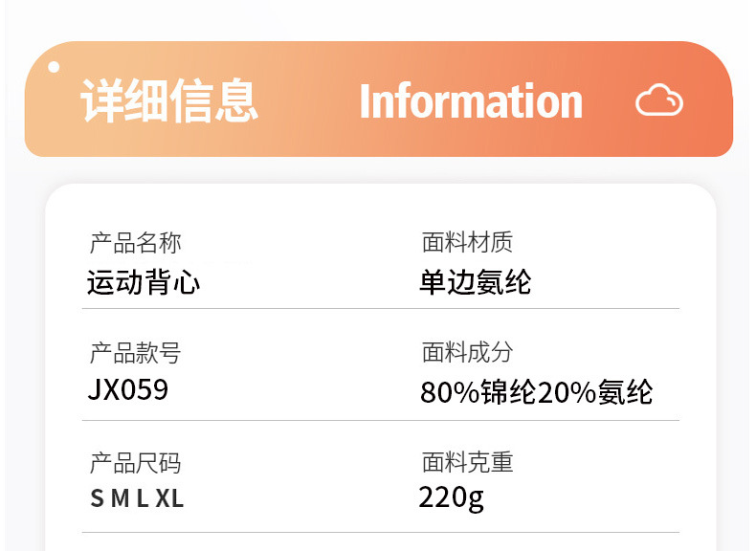Screen dimensions: 756x551
Task: Click the white dot on the orange banner
Action: pos(55,67)
